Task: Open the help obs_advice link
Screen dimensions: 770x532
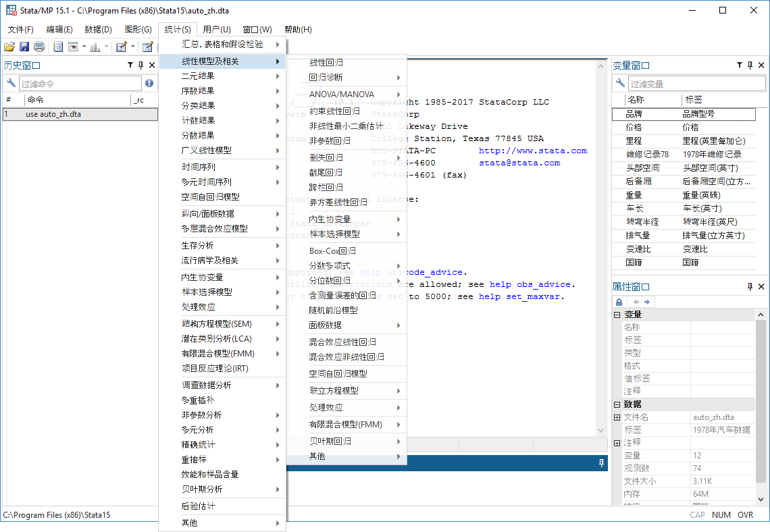Action: (x=530, y=284)
